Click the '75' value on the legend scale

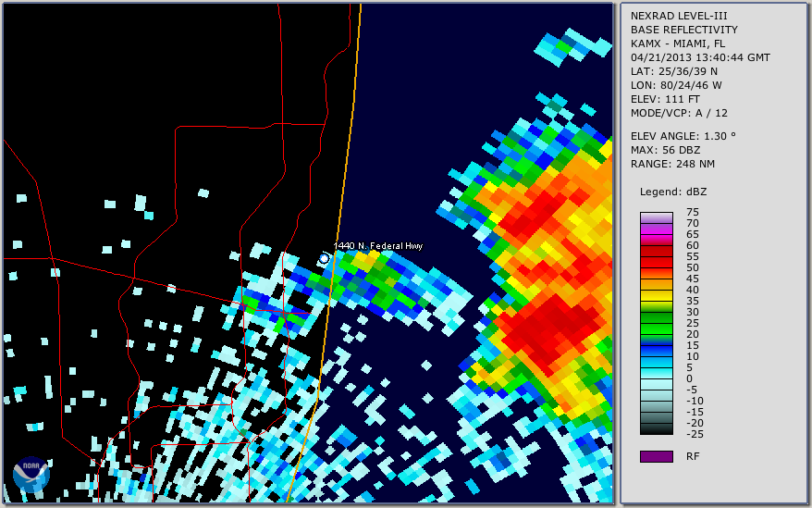pos(693,212)
